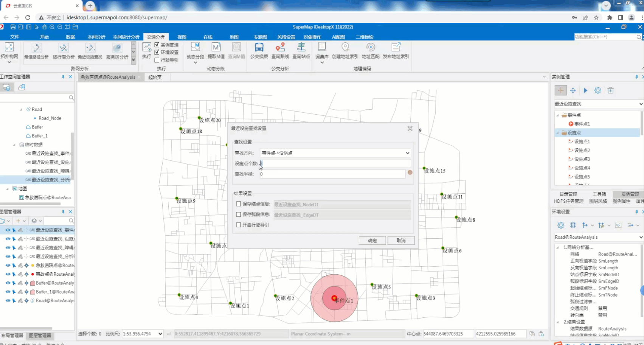
Task: Open the 查找方向 dropdown
Action: (407, 153)
